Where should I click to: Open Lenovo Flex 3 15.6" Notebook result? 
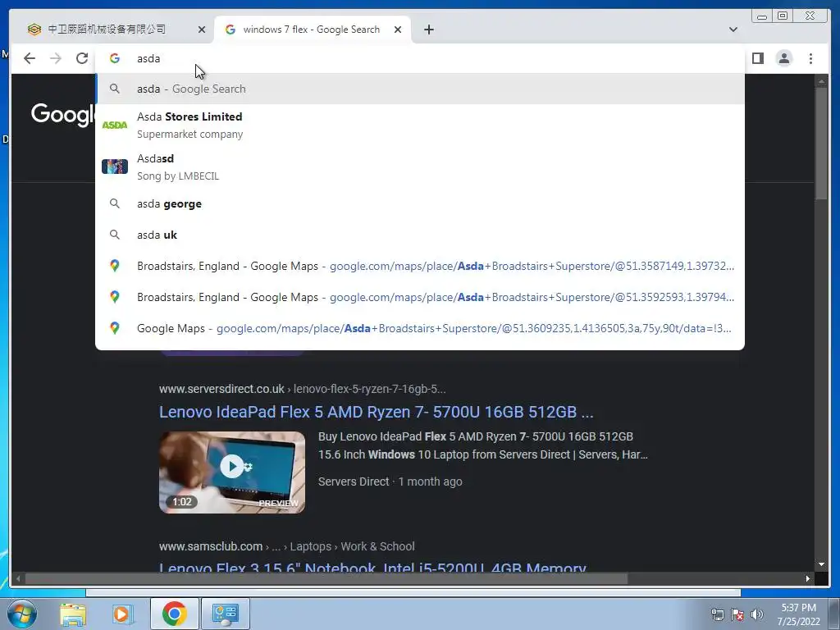pyautogui.click(x=373, y=567)
